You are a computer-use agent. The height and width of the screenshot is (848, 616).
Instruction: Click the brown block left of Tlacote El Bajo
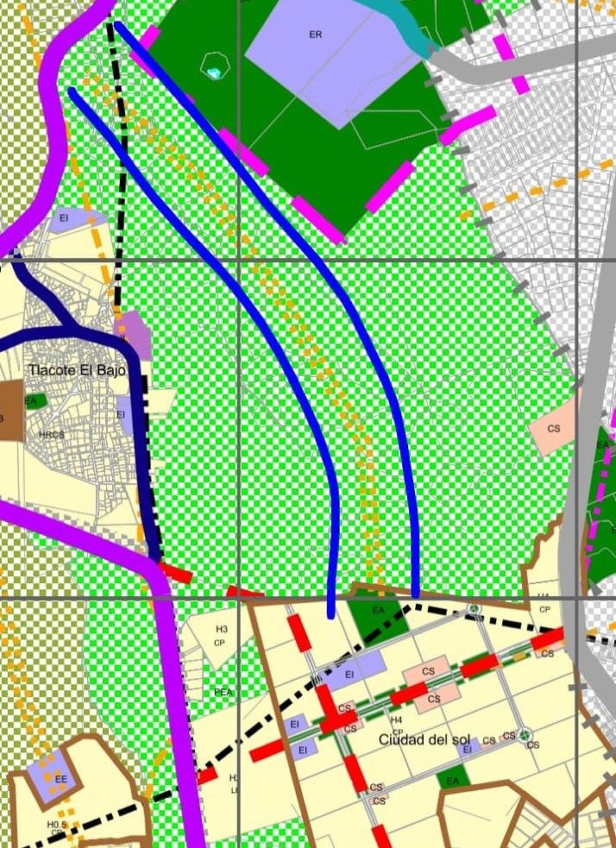(10, 419)
